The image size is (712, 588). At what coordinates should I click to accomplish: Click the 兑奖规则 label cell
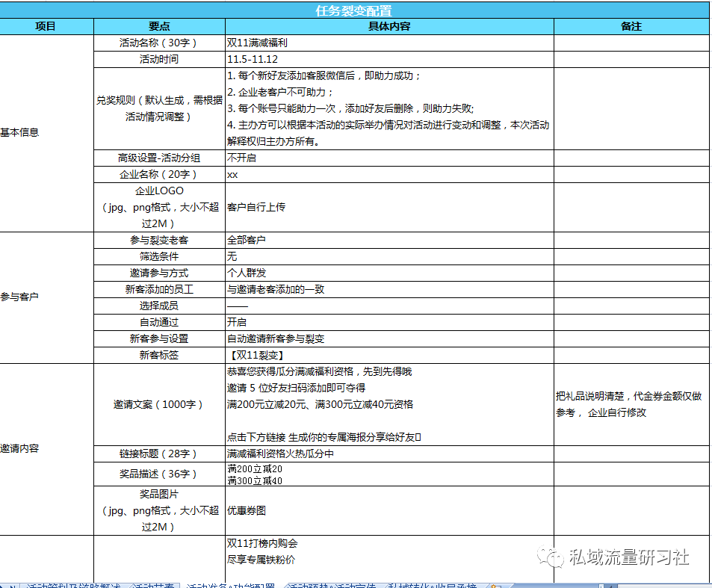pos(159,108)
